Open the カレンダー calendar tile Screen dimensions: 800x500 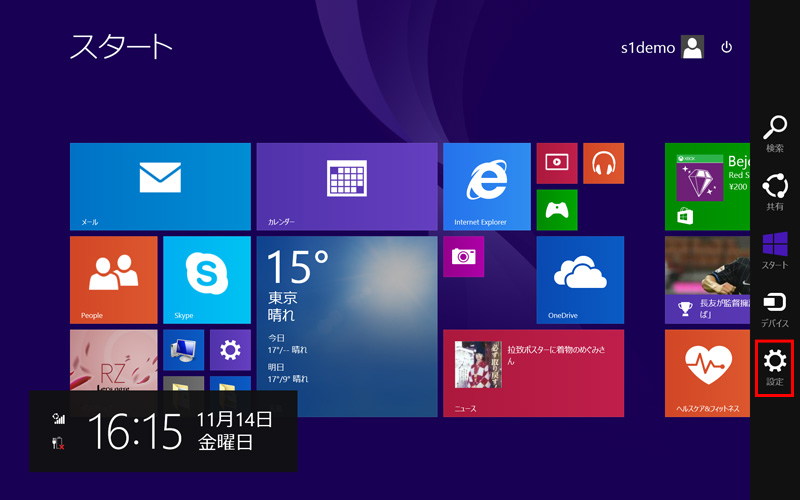347,187
